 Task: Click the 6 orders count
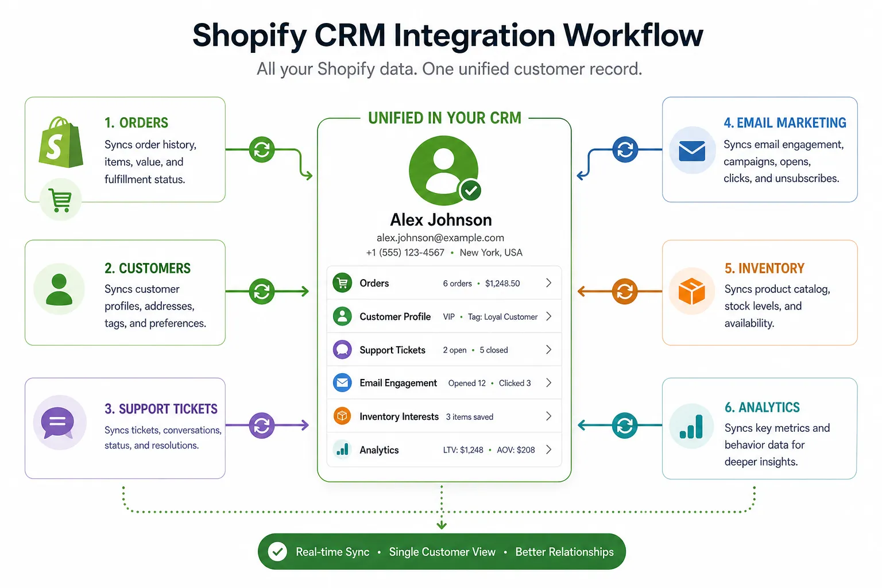(x=457, y=284)
